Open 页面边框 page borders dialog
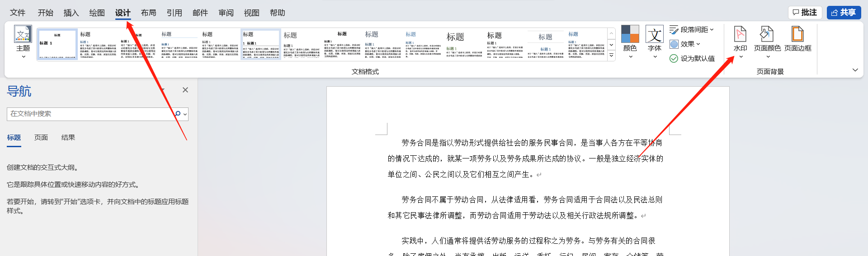 [x=797, y=39]
